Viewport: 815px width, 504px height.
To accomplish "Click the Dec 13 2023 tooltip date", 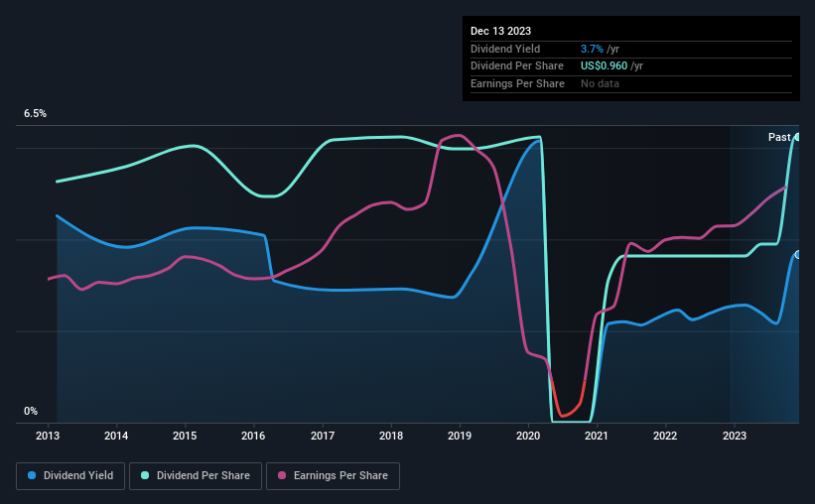I will pos(500,31).
